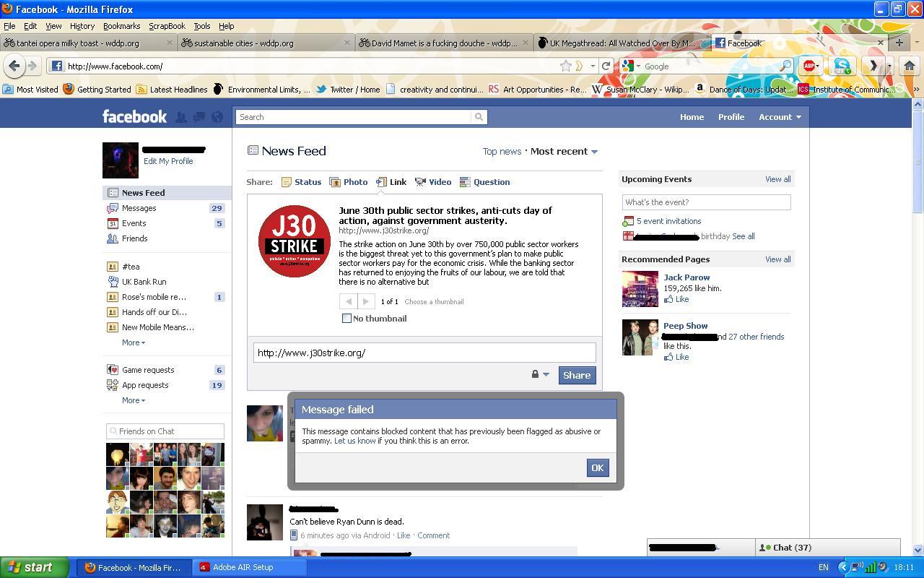This screenshot has height=578, width=924.
Task: Open friend requests icon in header
Action: (x=181, y=117)
